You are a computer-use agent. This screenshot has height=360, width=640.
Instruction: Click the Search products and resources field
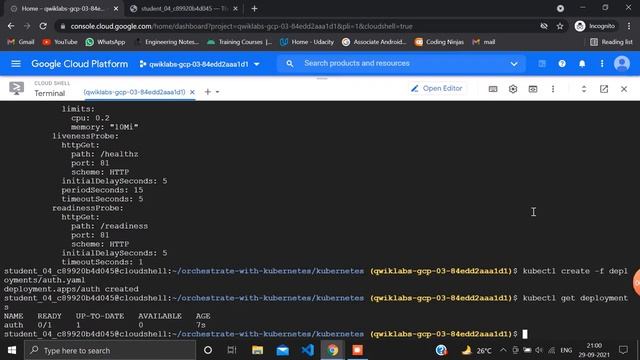pos(400,64)
